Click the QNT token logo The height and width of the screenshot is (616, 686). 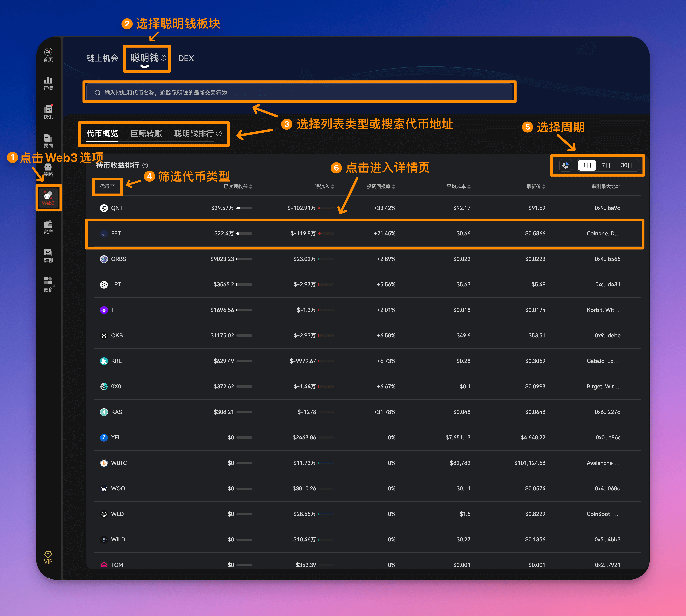pos(104,208)
